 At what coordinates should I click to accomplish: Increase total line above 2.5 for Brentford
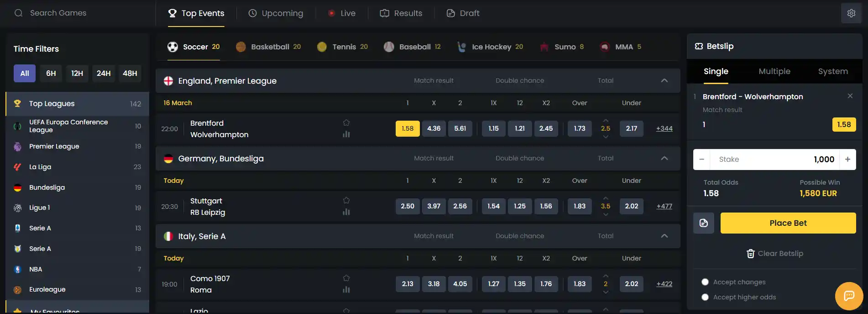pos(606,120)
